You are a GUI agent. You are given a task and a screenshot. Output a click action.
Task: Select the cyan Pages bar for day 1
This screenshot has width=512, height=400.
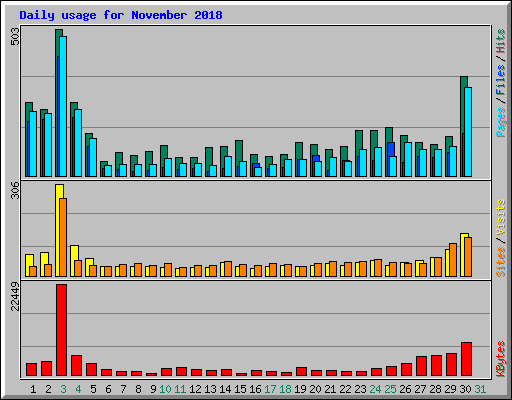tap(33, 144)
